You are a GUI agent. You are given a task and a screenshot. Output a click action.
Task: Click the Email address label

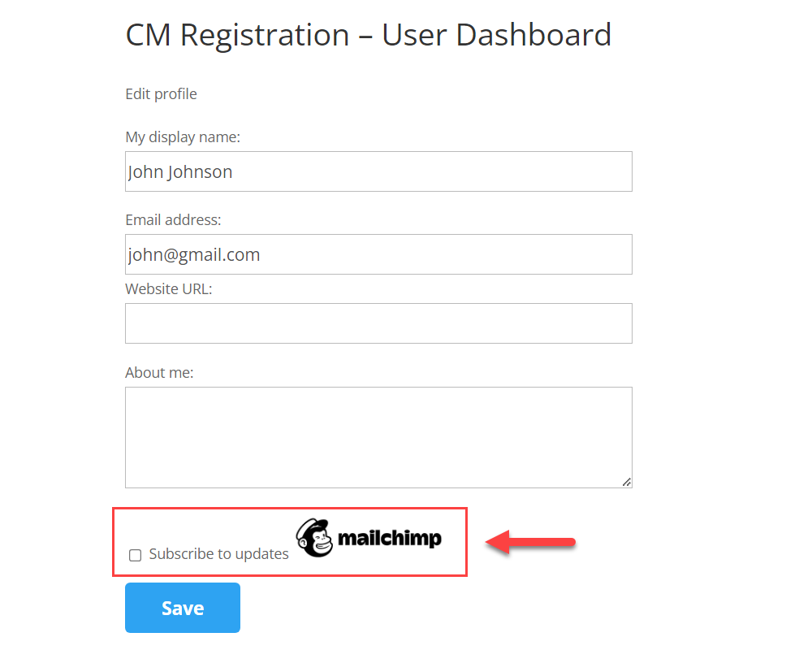(173, 219)
